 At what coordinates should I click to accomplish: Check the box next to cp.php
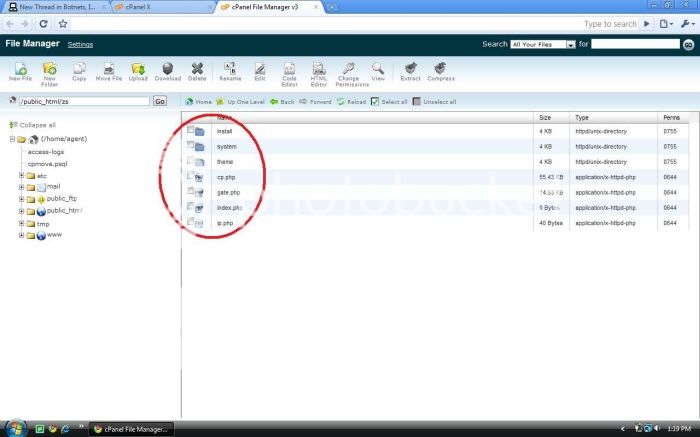point(191,176)
